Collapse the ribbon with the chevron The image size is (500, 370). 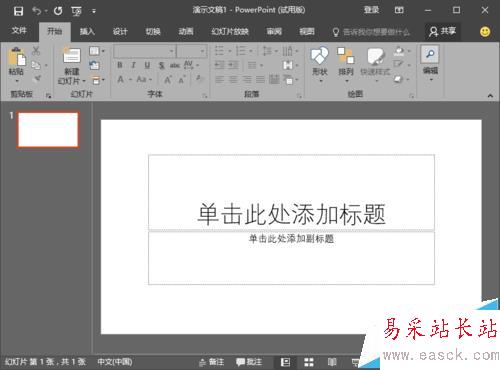tap(490, 96)
